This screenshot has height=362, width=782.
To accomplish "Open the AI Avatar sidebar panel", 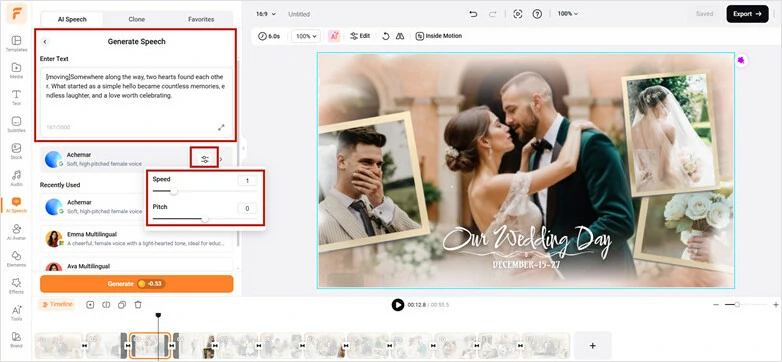I will pyautogui.click(x=16, y=232).
